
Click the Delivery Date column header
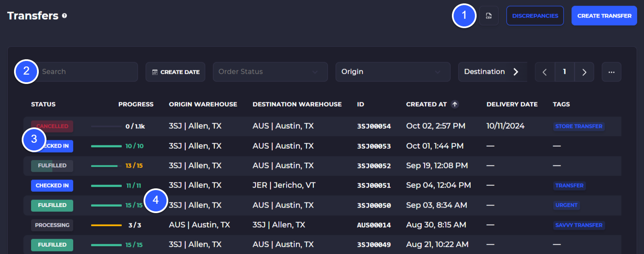pyautogui.click(x=512, y=104)
